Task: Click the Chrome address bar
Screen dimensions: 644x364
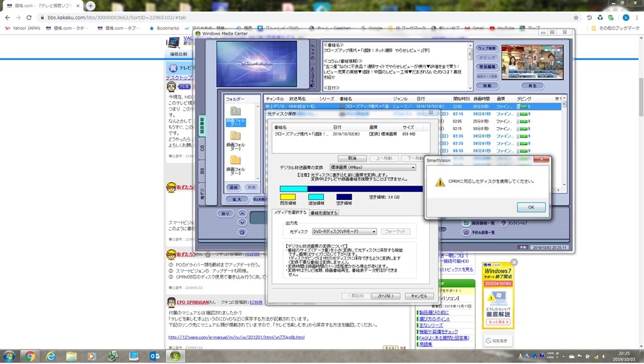Action: pos(304,18)
